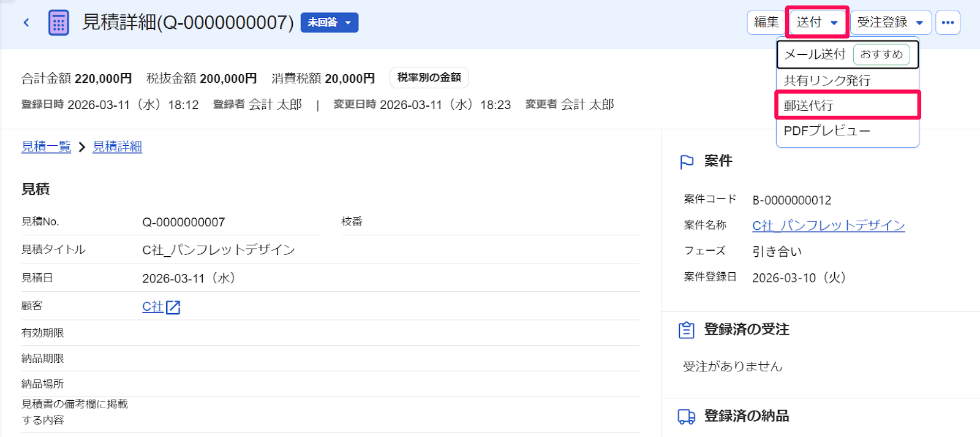This screenshot has width=980, height=437.
Task: Open the 送付 dropdown button
Action: click(817, 23)
